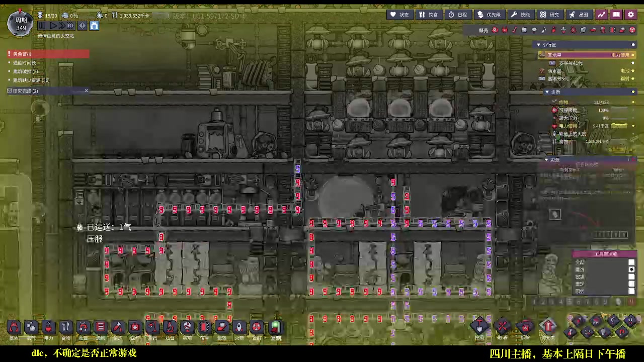Check the 挖掘 filter checkbox
This screenshot has height=362, width=644.
(631, 277)
